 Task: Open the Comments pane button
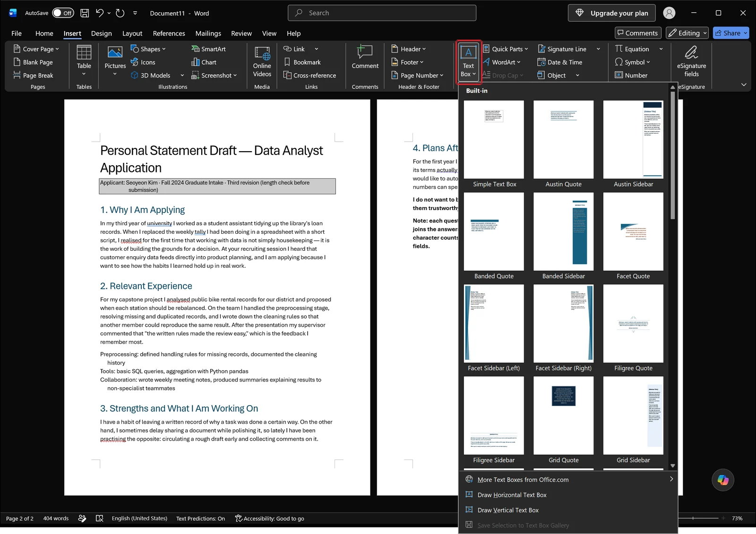pyautogui.click(x=637, y=33)
